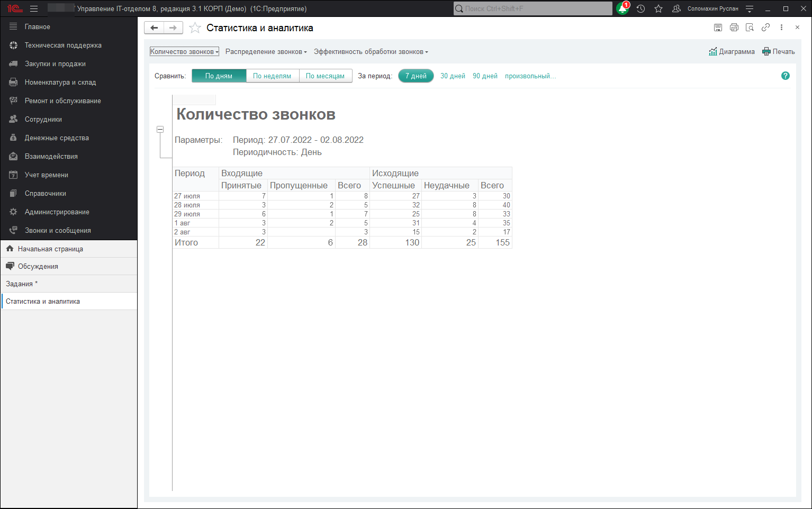Open print preview with the document-magnifier icon
This screenshot has width=812, height=509.
click(x=750, y=27)
